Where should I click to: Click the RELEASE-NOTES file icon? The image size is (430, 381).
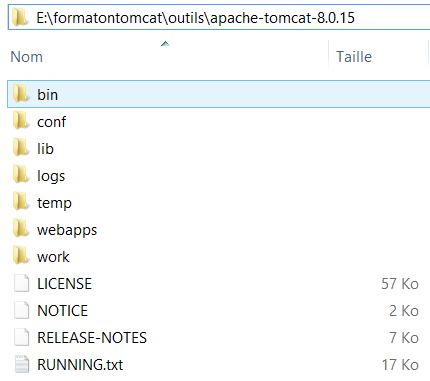point(22,337)
